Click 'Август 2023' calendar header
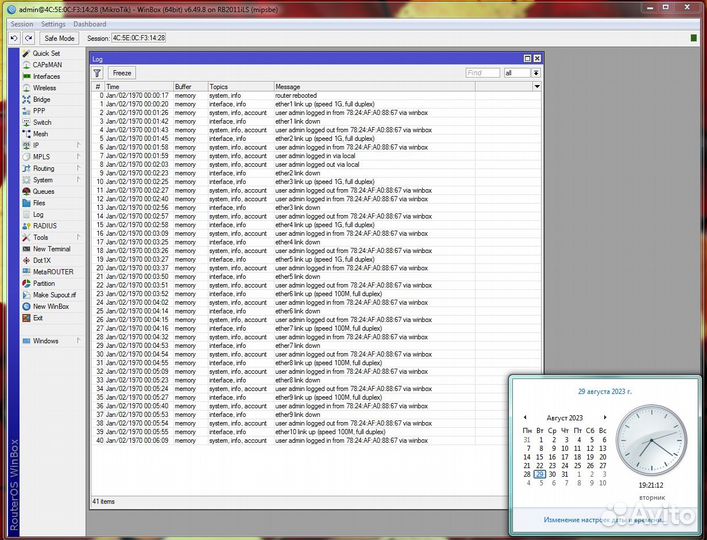Image resolution: width=707 pixels, height=540 pixels. click(565, 418)
